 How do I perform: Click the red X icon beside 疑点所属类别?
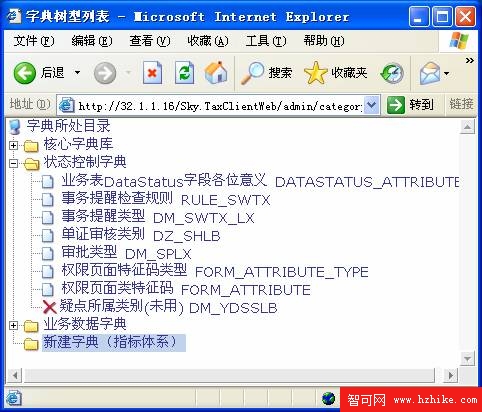click(49, 307)
